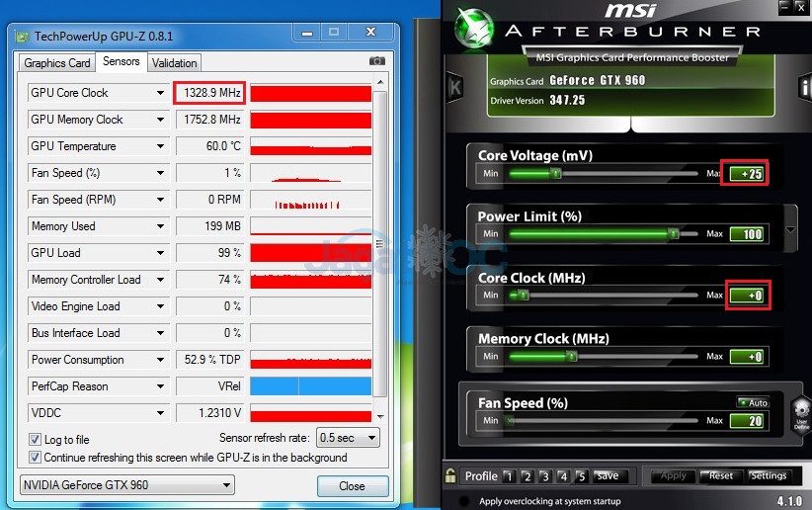Click the Core Voltage slider handle
812x510 pixels.
tap(555, 173)
